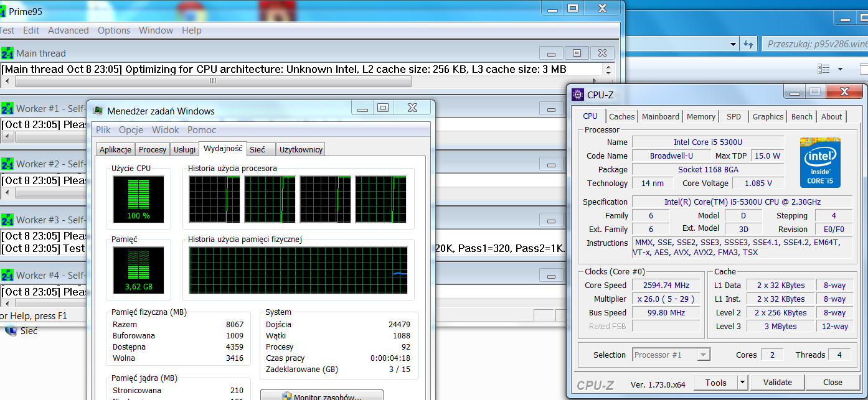
Task: Click the Multiplier value x 26.0 ( 5 - 29 )
Action: [667, 299]
